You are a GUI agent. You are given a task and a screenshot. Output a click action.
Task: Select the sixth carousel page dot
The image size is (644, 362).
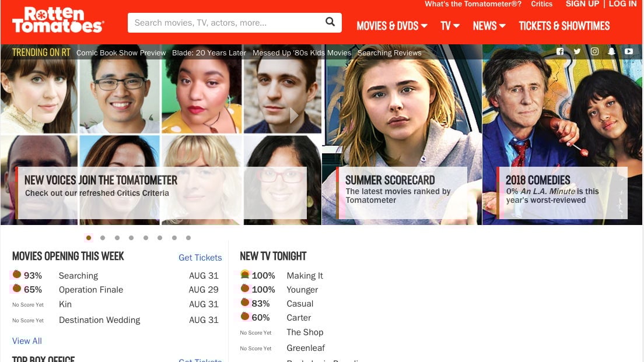tap(160, 238)
